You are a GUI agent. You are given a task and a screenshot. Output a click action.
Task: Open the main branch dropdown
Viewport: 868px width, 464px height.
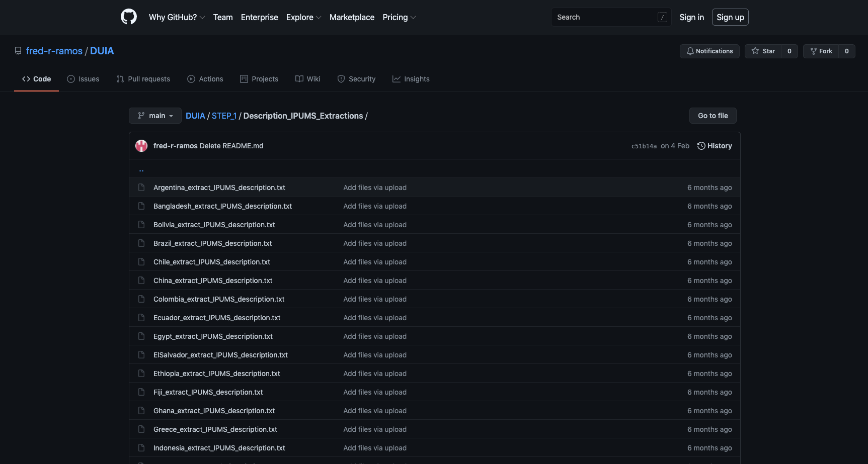click(155, 116)
